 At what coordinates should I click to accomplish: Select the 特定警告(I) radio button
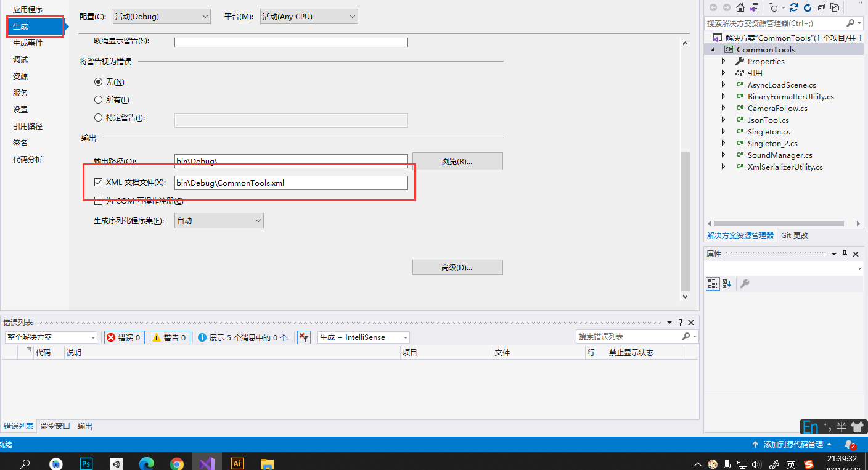(x=98, y=117)
